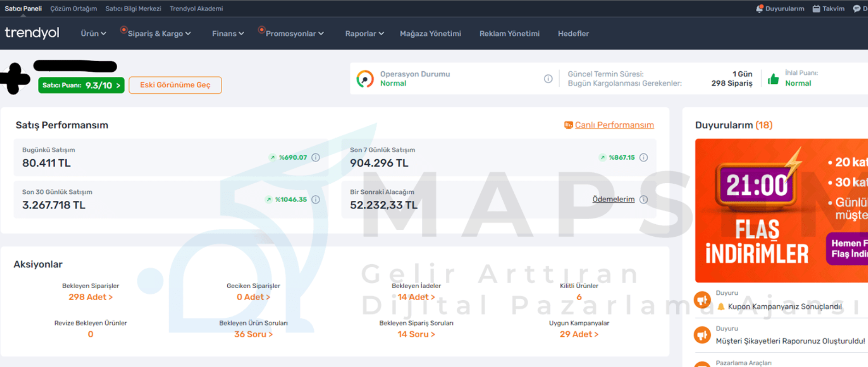Click Eski Görünüme Geç button
Viewport: 868px width, 367px height.
coord(175,85)
